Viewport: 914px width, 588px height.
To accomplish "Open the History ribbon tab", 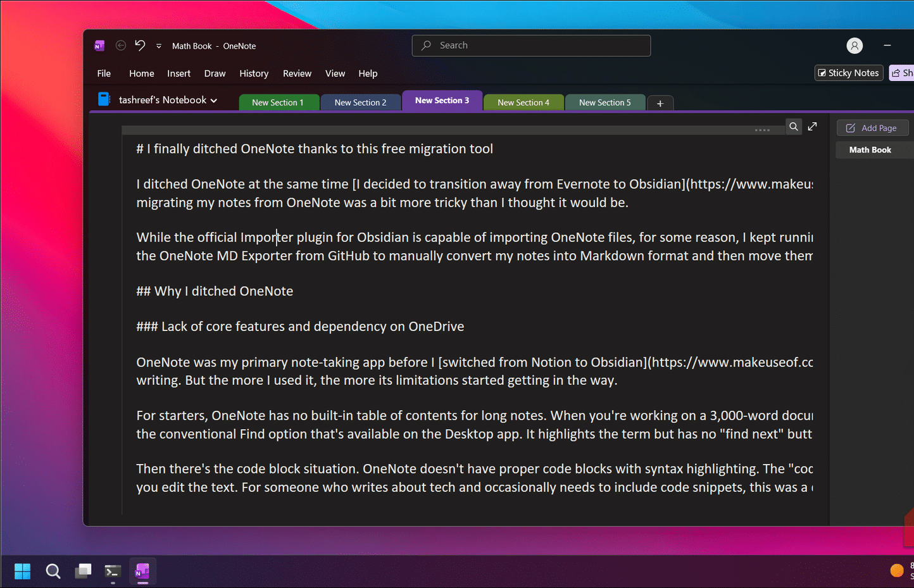I will click(254, 73).
